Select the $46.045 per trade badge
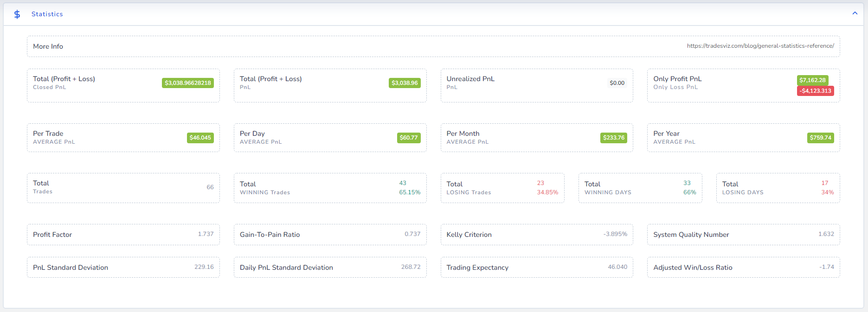The image size is (868, 312). tap(200, 138)
